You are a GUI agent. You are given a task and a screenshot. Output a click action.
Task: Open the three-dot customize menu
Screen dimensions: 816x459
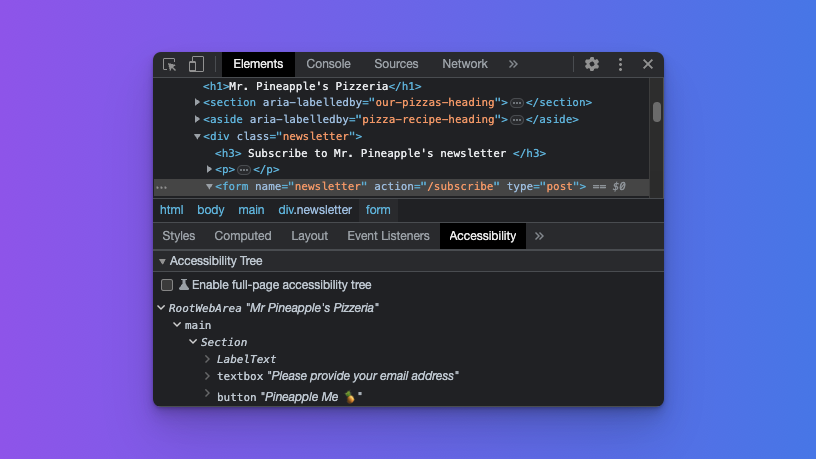[x=620, y=64]
